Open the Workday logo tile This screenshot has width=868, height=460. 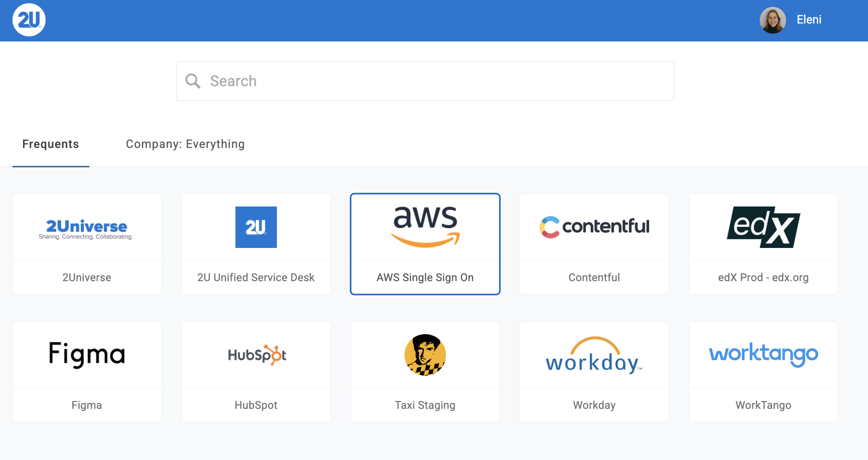point(594,354)
